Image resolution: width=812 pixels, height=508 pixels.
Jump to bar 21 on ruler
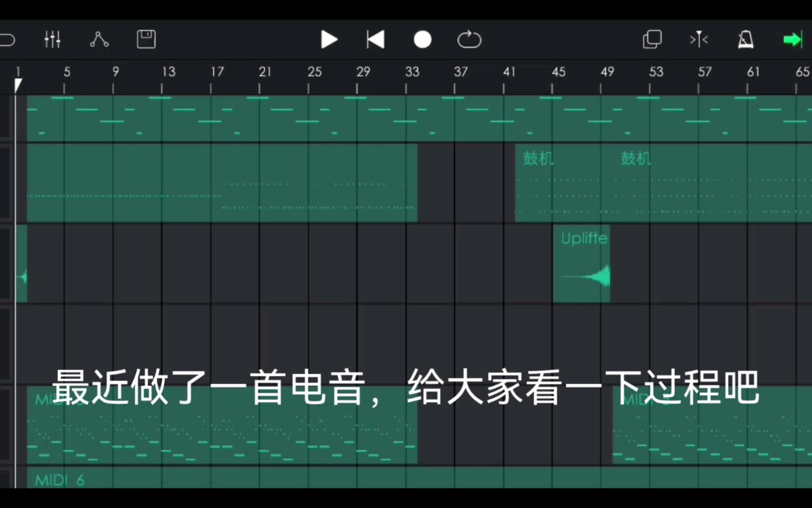point(265,72)
